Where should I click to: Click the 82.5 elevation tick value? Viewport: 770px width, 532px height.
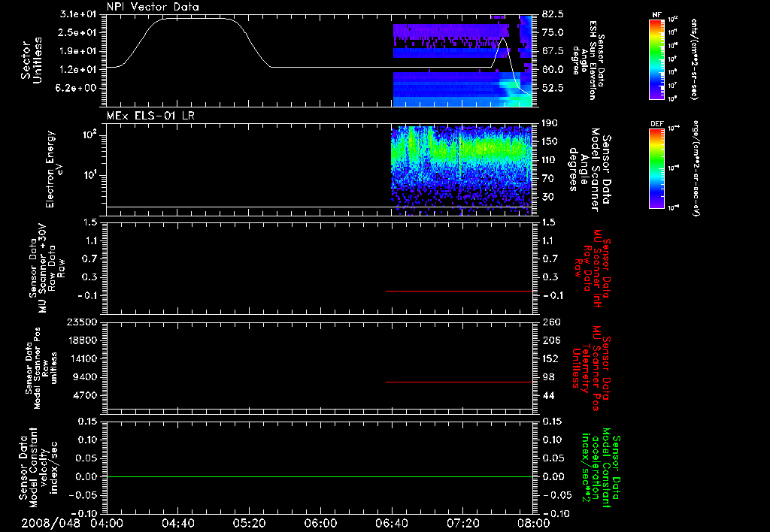[553, 14]
